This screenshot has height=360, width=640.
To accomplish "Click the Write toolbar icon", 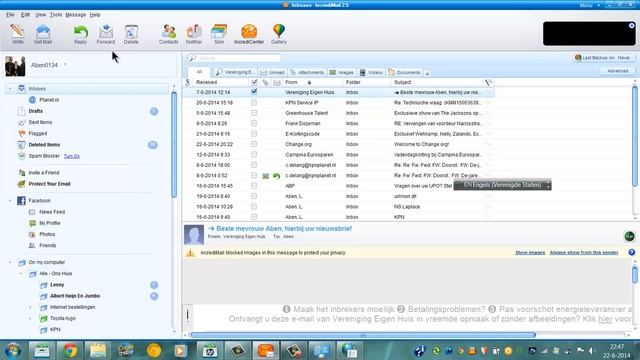I will [x=18, y=33].
